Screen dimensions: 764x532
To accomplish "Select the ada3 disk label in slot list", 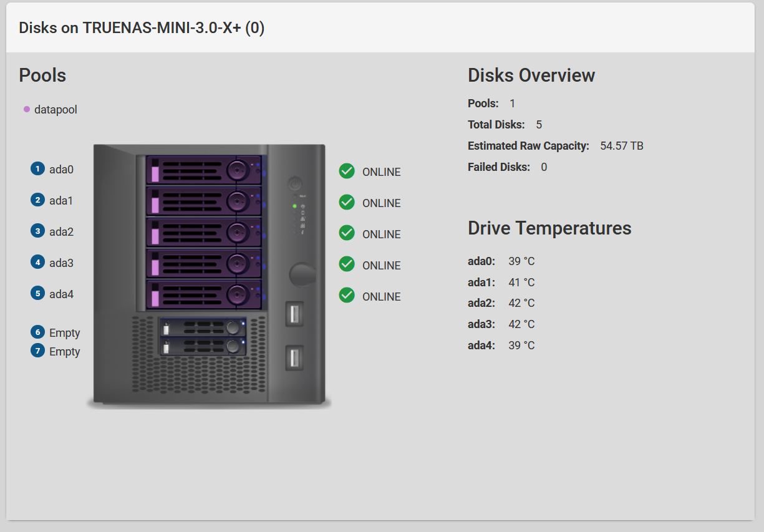I will [62, 263].
